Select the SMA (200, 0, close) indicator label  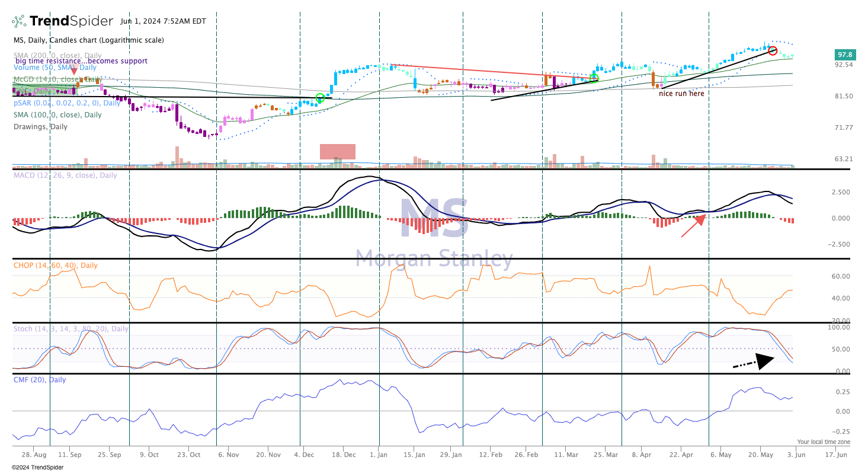click(58, 55)
